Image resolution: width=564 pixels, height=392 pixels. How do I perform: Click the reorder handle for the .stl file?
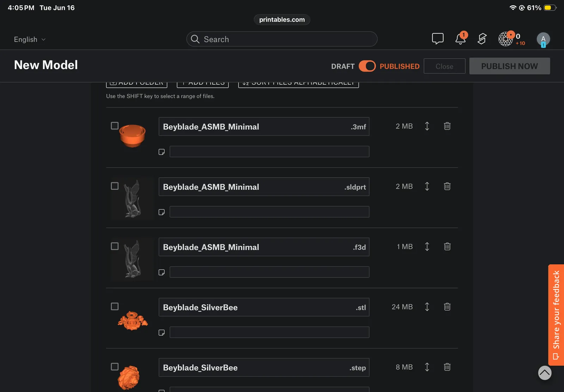tap(427, 307)
